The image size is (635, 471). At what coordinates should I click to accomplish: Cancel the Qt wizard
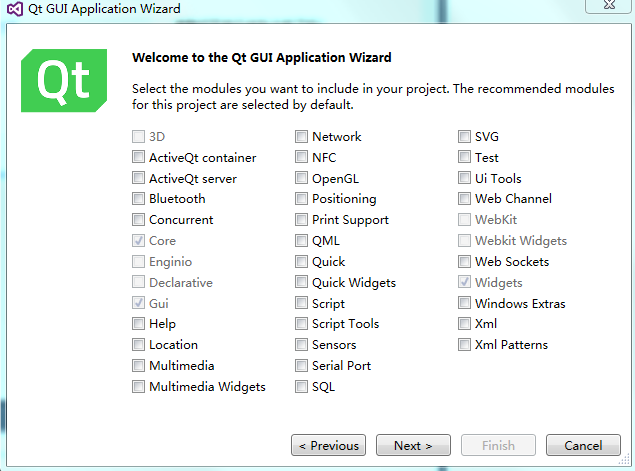coord(584,445)
